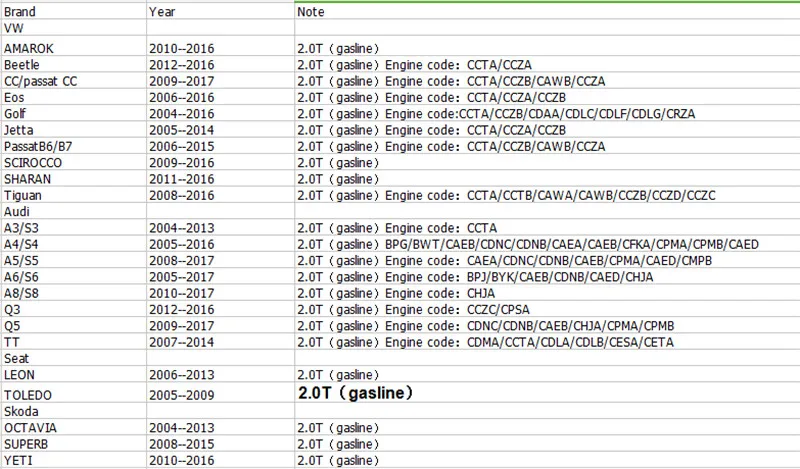Click the Superb year '2008--2015' cell
This screenshot has width=800, height=469.
coord(220,444)
